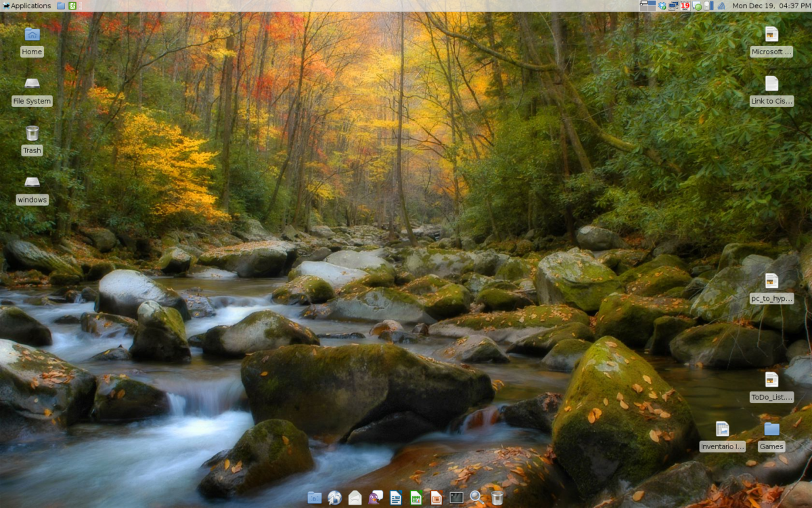Click the wireless signal tray icon
Screen dimensions: 812x508
(x=721, y=5)
